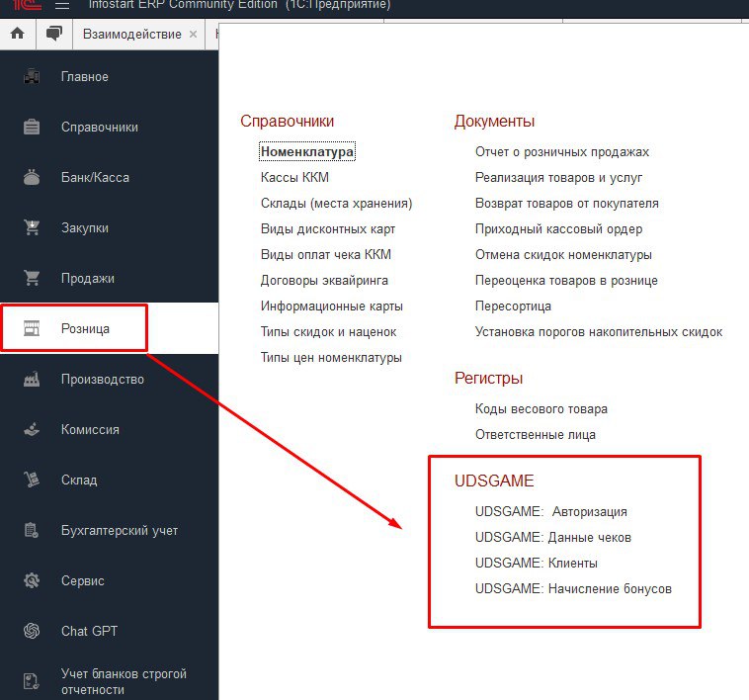
Task: Open Договоры эквайринга
Action: coord(324,281)
